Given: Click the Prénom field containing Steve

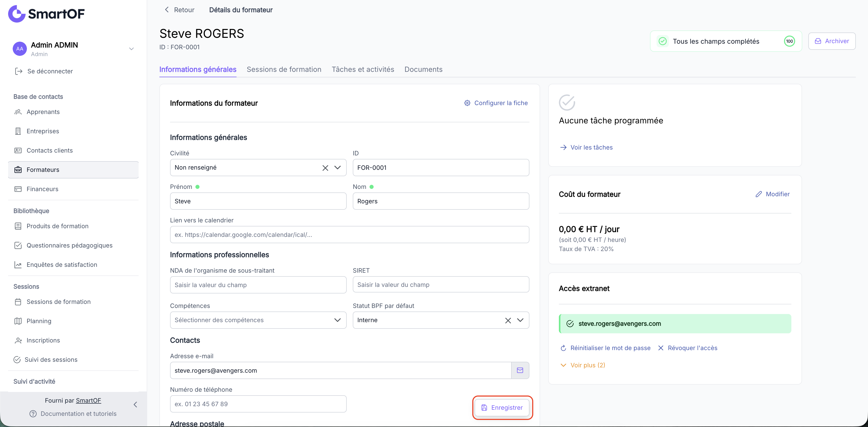Looking at the screenshot, I should (x=258, y=201).
